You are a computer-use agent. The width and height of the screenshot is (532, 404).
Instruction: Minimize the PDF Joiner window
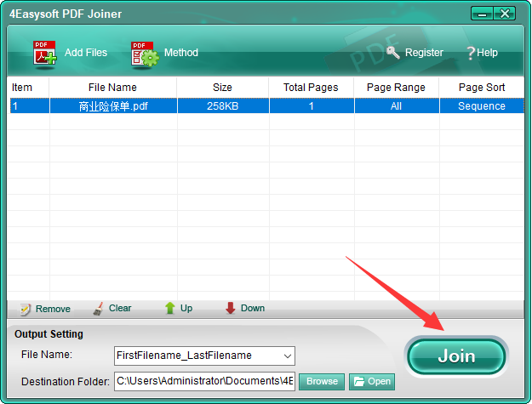tap(482, 14)
